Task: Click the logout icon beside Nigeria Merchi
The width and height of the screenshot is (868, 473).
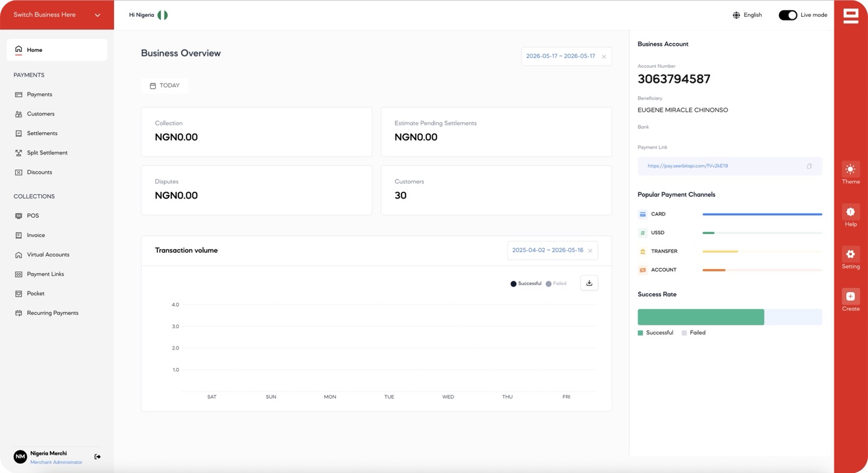Action: 98,457
